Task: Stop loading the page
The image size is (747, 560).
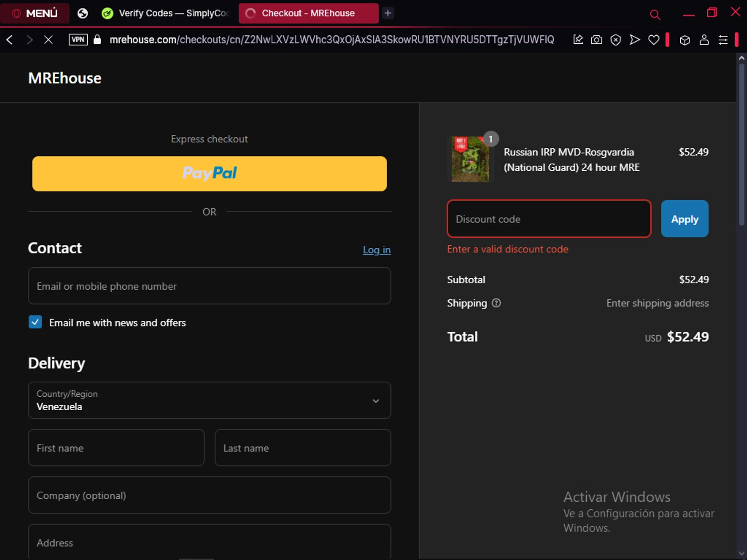Action: [48, 40]
